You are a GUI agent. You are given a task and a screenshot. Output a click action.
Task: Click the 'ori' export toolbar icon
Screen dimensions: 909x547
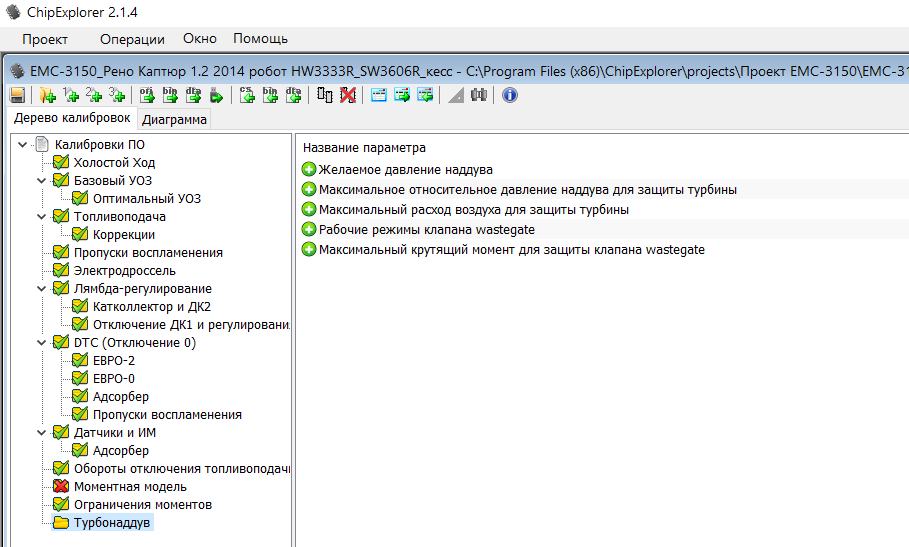click(147, 96)
